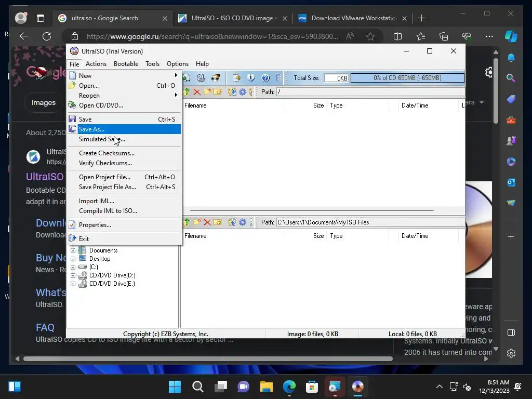Open the Edge sidebar tools briefcase icon

point(511,120)
